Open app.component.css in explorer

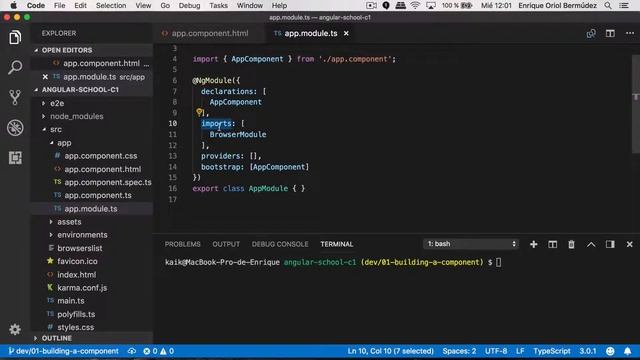coord(100,156)
